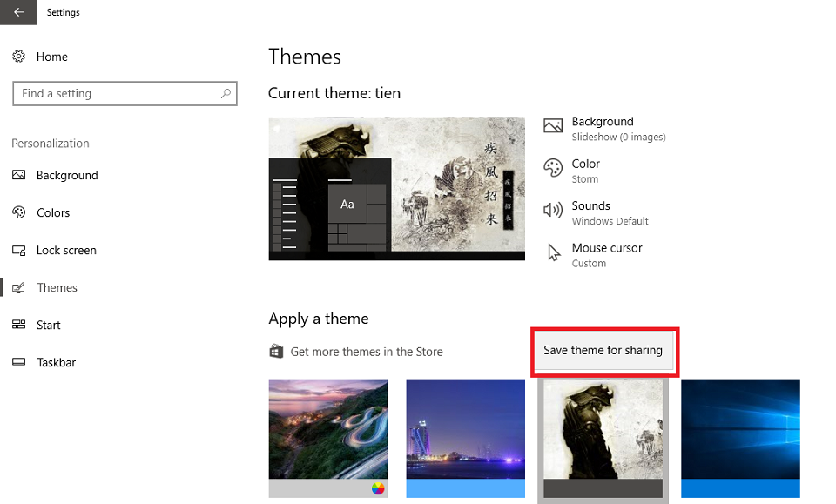Open the Colors personalization page

[x=53, y=212]
